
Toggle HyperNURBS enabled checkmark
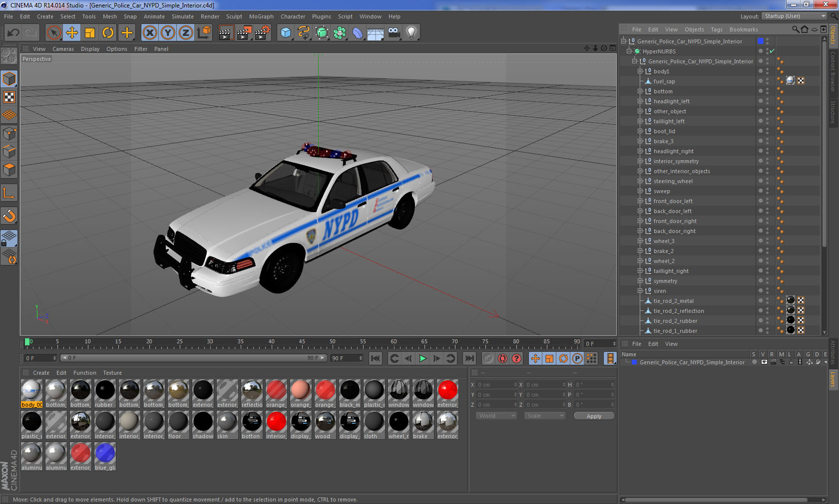[772, 51]
